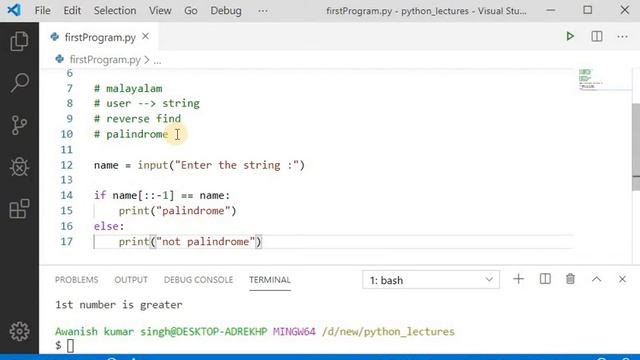Select the firstProgram.py editor tab

[100, 37]
